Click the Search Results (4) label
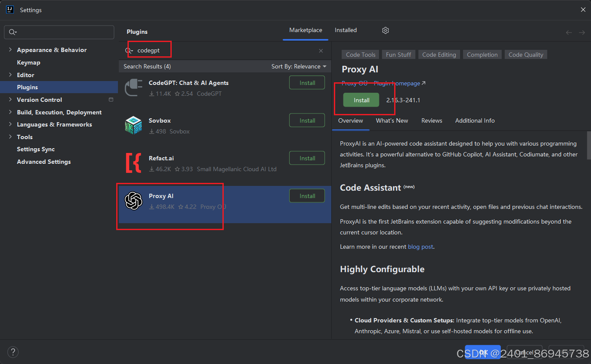 [147, 66]
